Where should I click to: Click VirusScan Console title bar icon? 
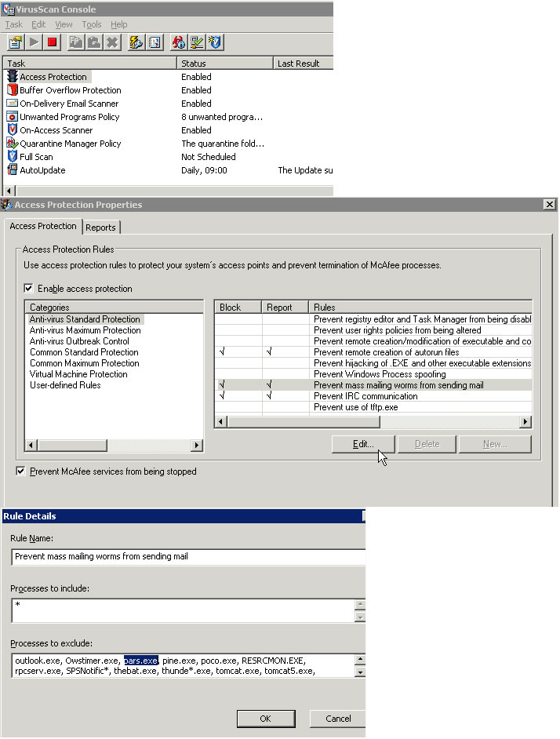click(9, 9)
